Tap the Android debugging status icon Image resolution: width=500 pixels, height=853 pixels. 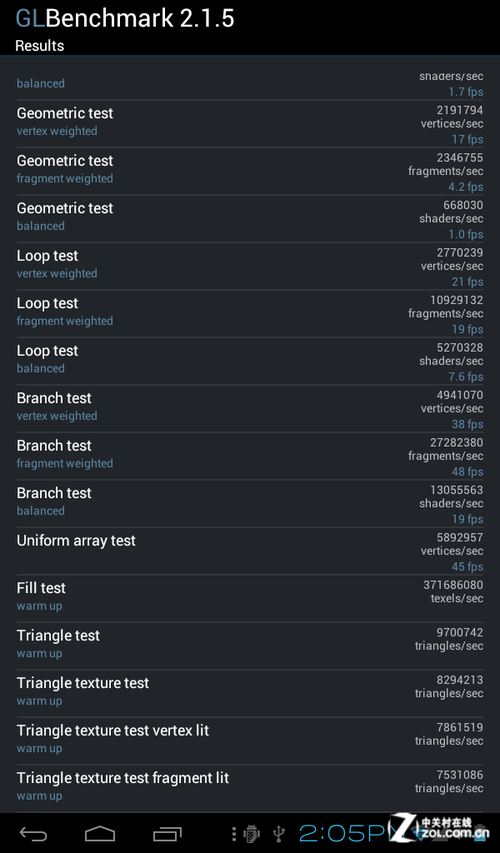pyautogui.click(x=251, y=833)
